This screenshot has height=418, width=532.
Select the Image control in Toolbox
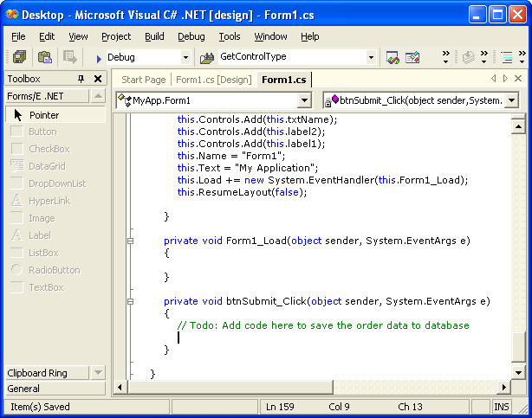pyautogui.click(x=55, y=218)
